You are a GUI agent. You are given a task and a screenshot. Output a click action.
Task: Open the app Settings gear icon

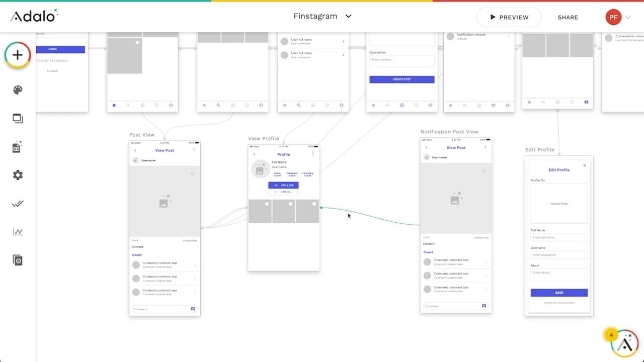click(x=18, y=175)
